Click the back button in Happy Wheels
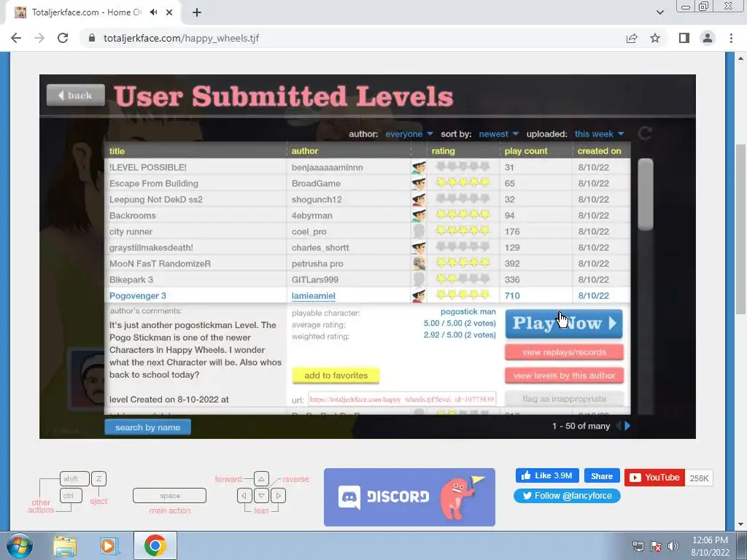 pos(76,96)
